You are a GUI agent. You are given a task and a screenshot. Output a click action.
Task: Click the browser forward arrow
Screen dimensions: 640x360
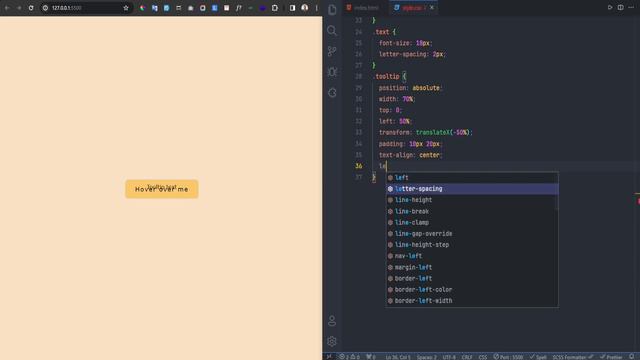(19, 8)
